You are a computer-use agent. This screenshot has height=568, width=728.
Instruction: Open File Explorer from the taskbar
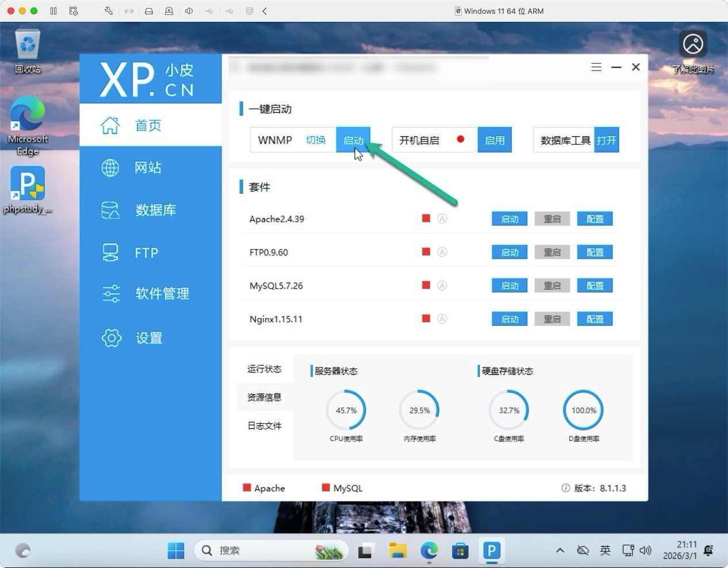397,551
